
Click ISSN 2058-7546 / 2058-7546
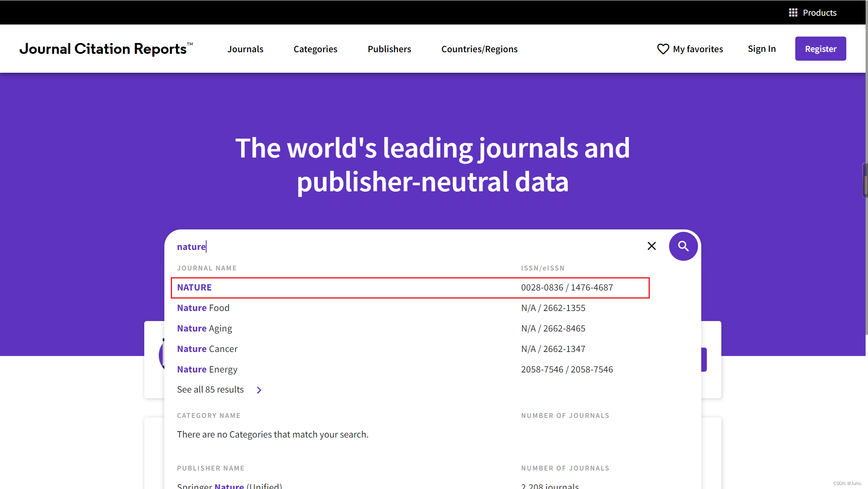pyautogui.click(x=567, y=369)
